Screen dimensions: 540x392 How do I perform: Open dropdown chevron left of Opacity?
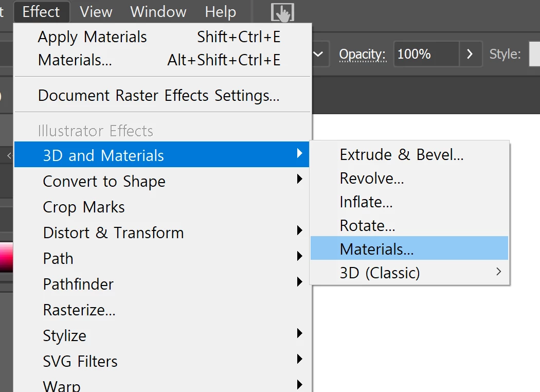coord(318,54)
